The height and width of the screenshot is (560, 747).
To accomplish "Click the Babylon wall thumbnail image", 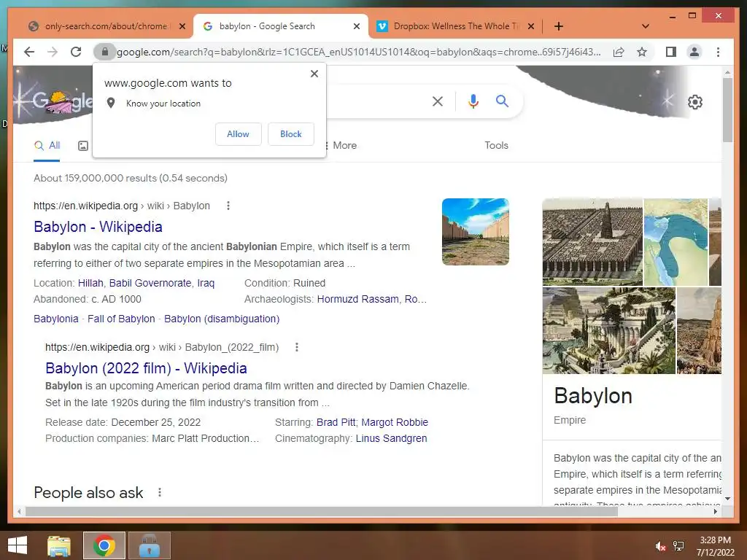I will pos(476,232).
